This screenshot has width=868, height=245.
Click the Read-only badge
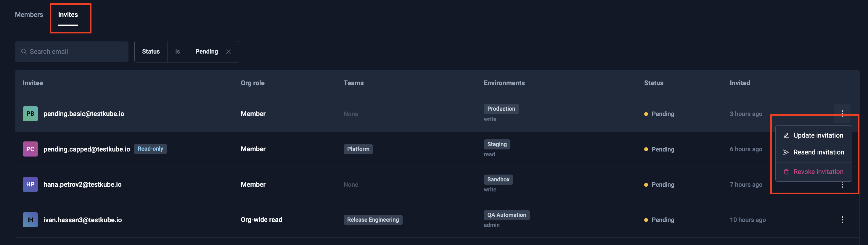[150, 149]
